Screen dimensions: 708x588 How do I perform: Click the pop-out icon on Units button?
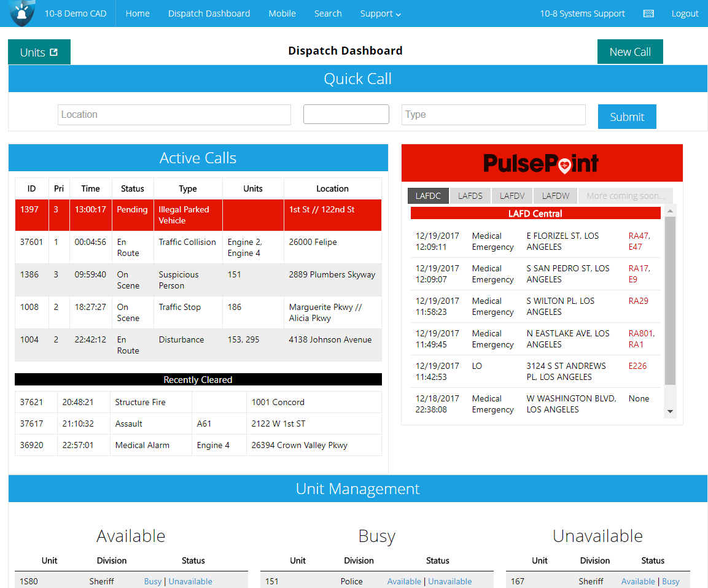point(54,52)
